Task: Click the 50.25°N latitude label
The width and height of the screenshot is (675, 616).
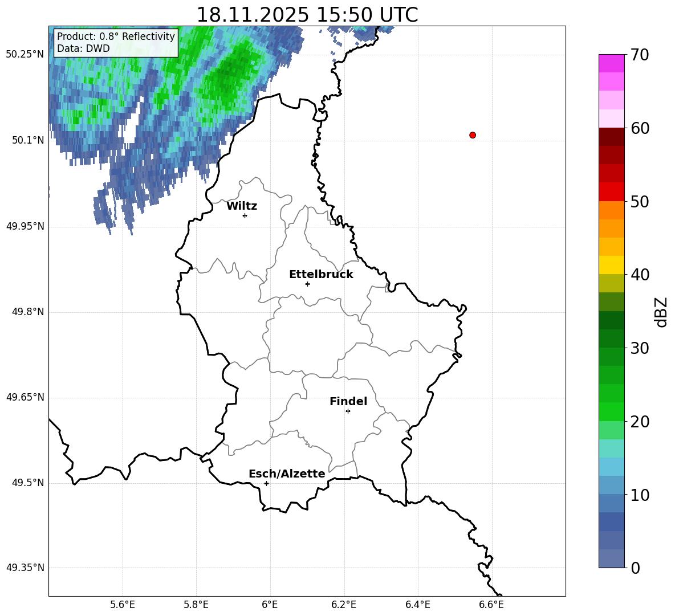Action: point(25,55)
